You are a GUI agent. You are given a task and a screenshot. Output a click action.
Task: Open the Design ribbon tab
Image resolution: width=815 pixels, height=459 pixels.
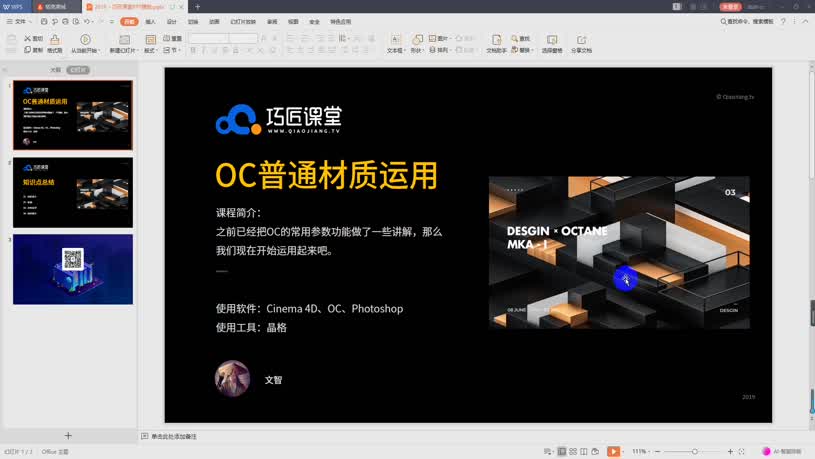tap(172, 22)
